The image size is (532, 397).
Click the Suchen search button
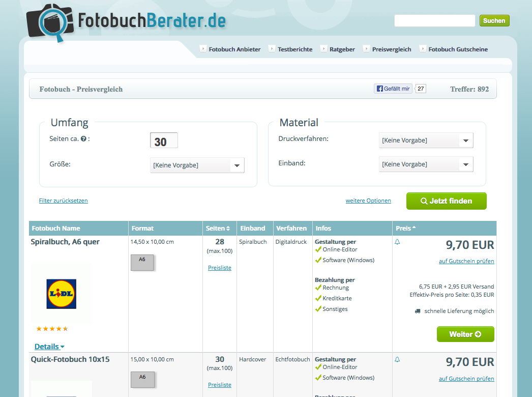494,21
